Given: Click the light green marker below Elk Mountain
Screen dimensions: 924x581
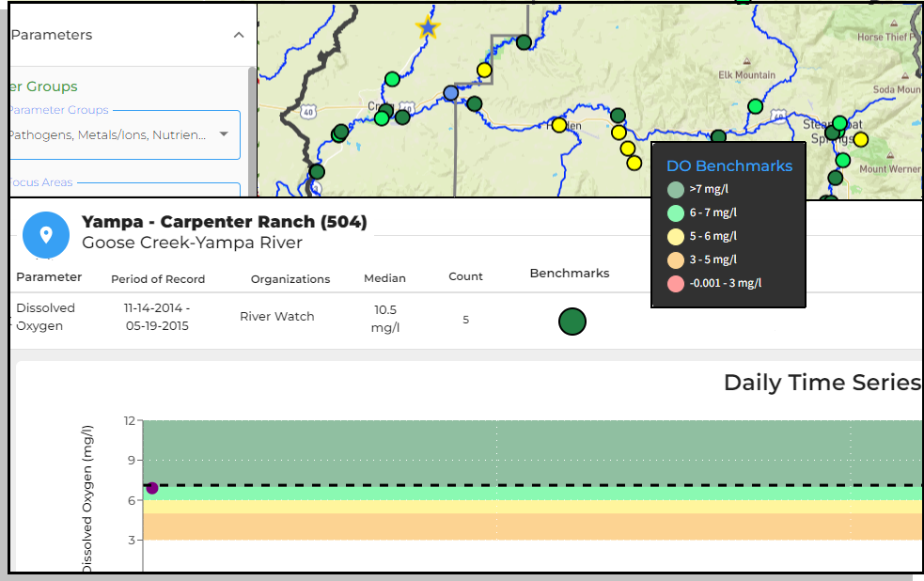Looking at the screenshot, I should coord(754,106).
